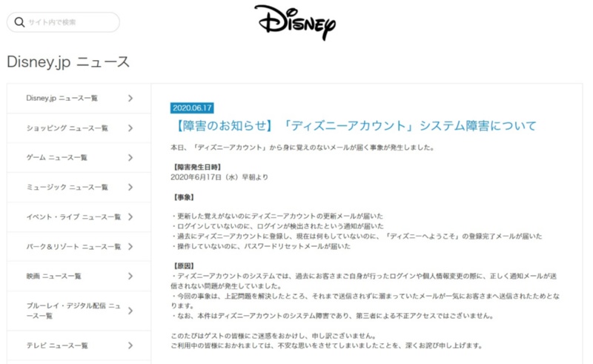
Task: Click chevron next to Disney.jp ニュース一覧
Action: click(130, 98)
